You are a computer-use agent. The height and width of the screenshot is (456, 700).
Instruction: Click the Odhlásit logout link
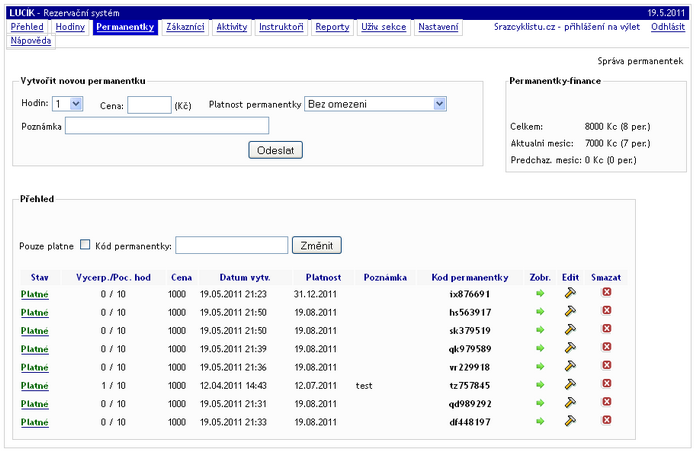[668, 27]
